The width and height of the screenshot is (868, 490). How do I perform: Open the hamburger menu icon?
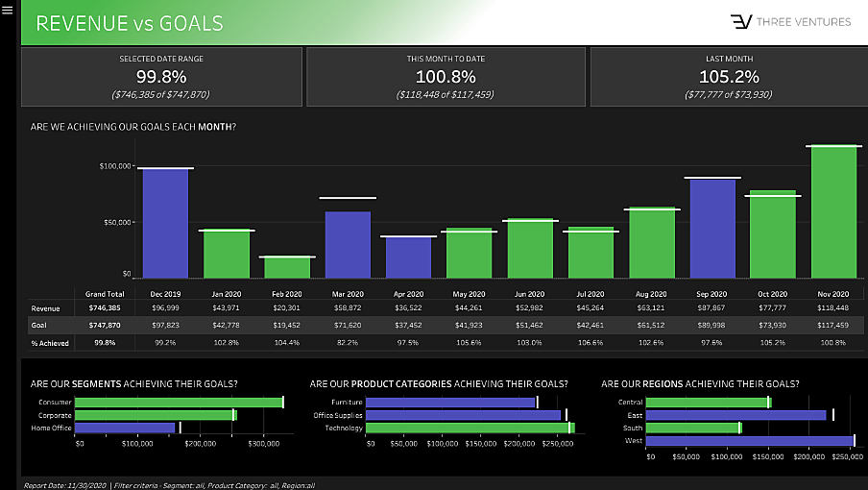pos(8,12)
